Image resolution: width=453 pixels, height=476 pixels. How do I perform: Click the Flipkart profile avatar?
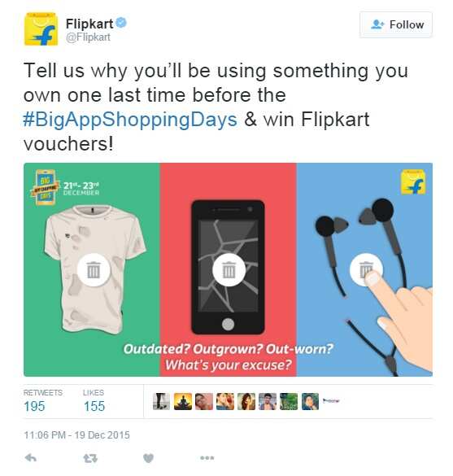click(x=41, y=29)
